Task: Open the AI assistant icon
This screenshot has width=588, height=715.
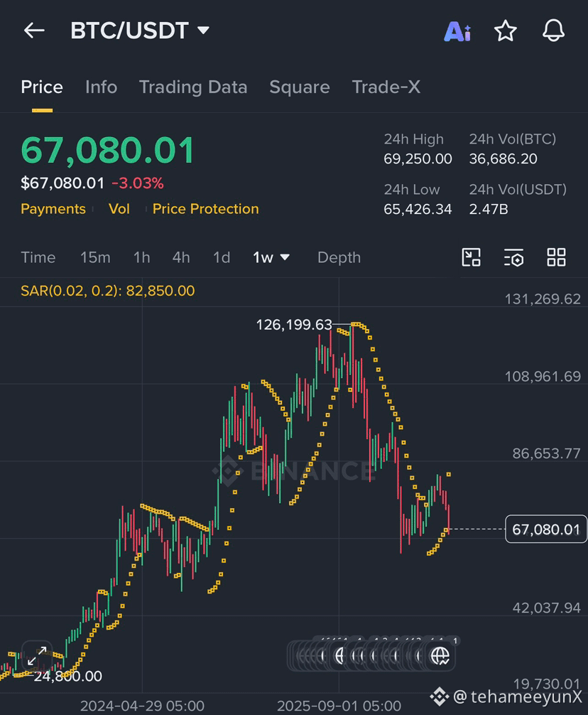Action: click(x=457, y=31)
